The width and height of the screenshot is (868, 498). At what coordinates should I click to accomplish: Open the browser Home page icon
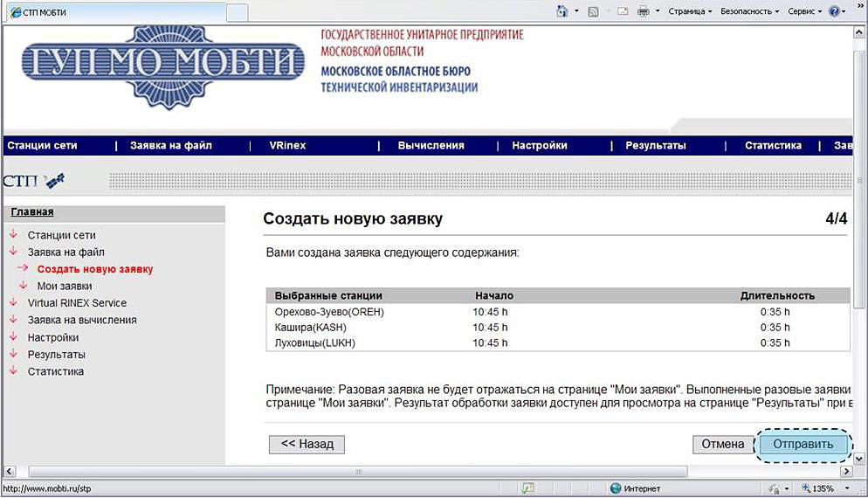tap(561, 11)
